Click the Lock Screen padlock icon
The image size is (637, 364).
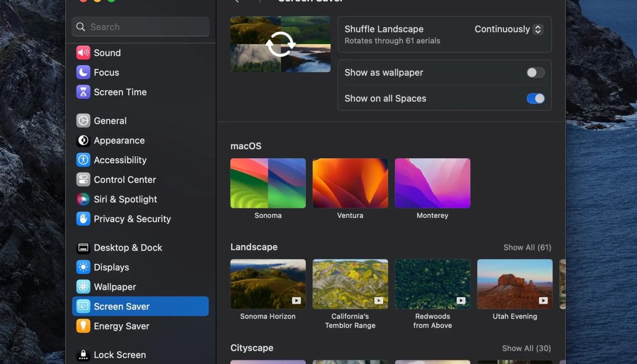(x=83, y=355)
